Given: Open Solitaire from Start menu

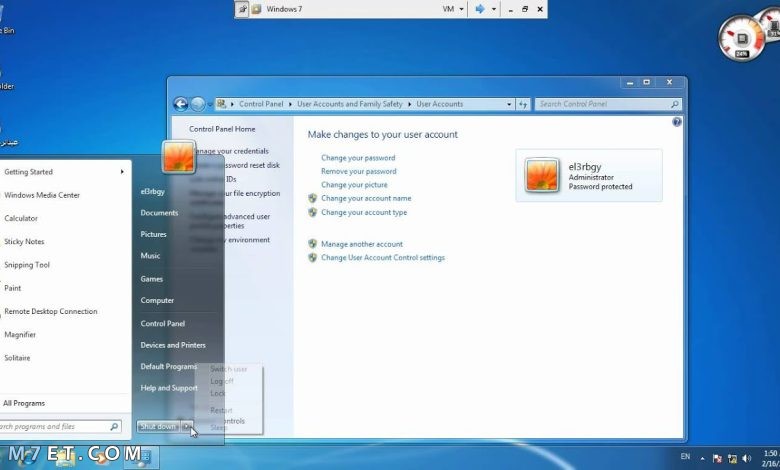Looking at the screenshot, I should click(x=17, y=358).
